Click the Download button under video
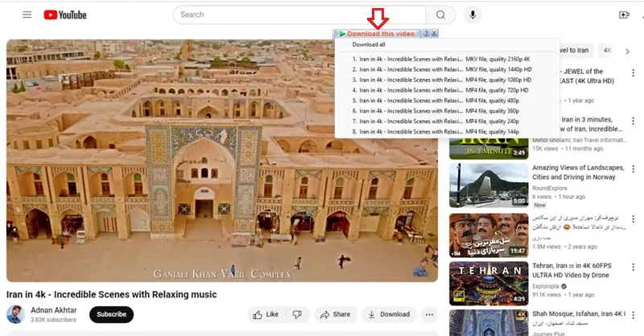The width and height of the screenshot is (644, 336). tap(389, 314)
